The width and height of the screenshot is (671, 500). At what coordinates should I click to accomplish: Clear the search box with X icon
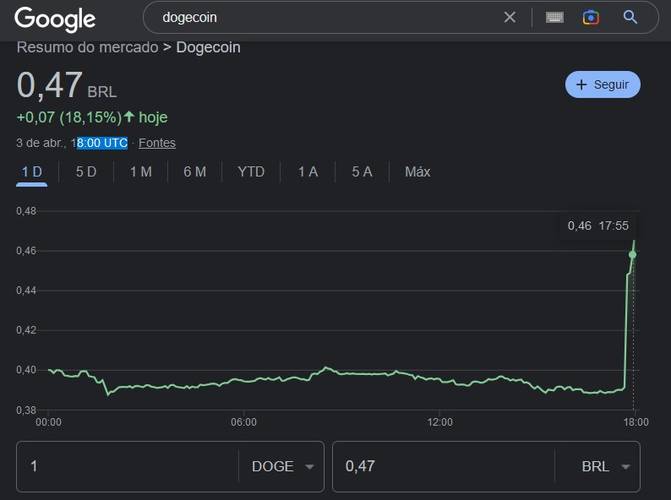click(510, 17)
